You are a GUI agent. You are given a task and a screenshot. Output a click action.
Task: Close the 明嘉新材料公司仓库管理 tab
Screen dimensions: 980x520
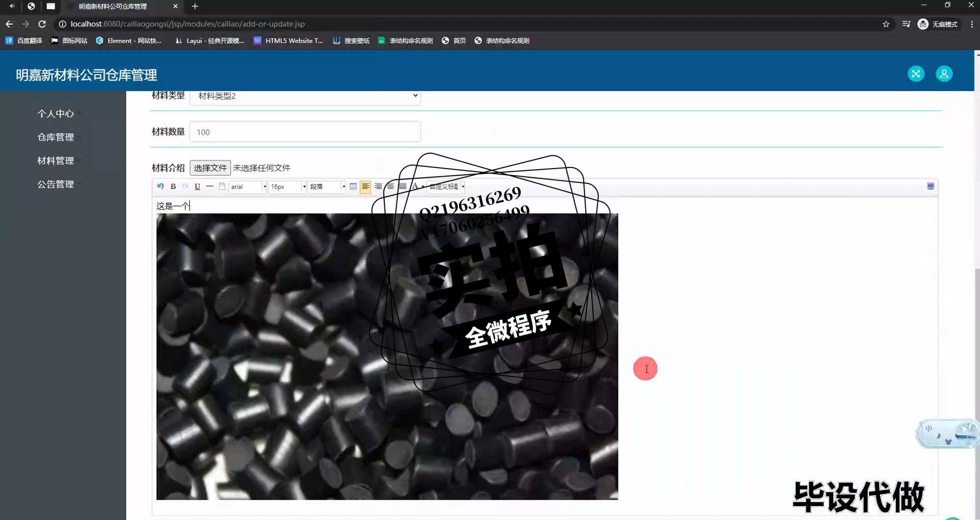point(176,7)
